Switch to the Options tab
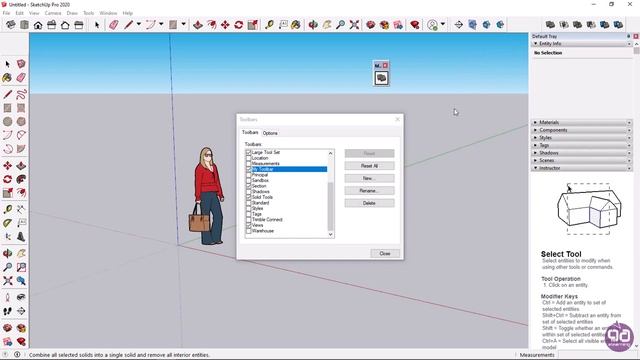The height and width of the screenshot is (360, 640). coord(270,133)
